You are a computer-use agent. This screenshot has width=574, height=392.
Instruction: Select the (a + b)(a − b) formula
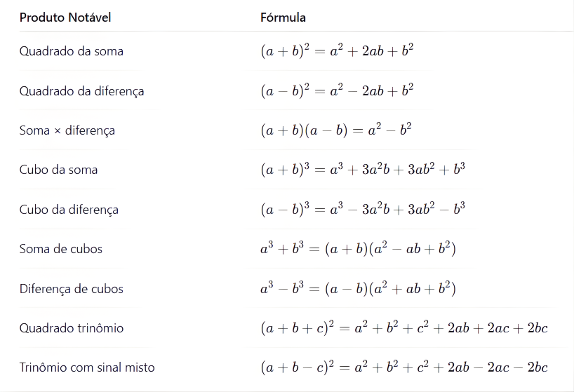point(335,130)
